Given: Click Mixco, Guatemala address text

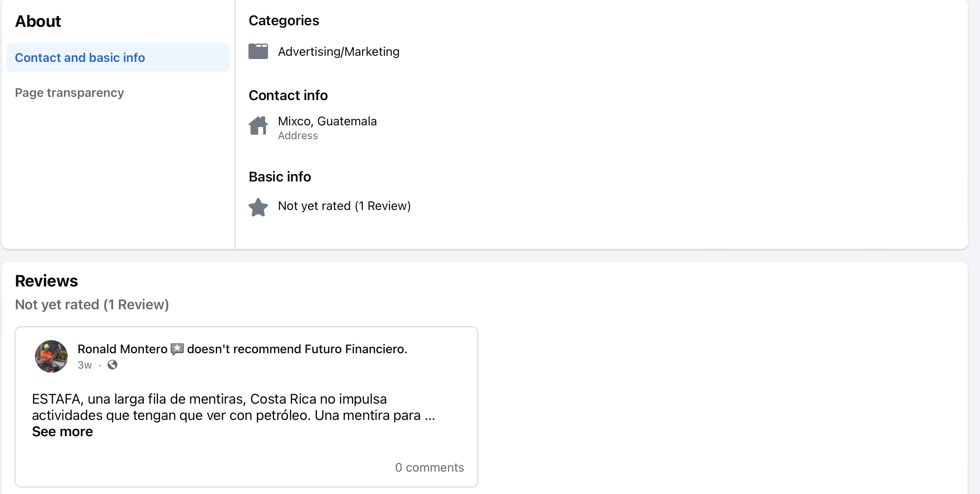Looking at the screenshot, I should pyautogui.click(x=327, y=121).
